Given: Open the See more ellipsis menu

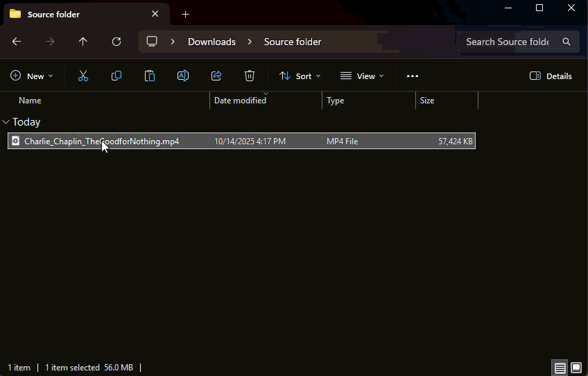Looking at the screenshot, I should coord(413,76).
